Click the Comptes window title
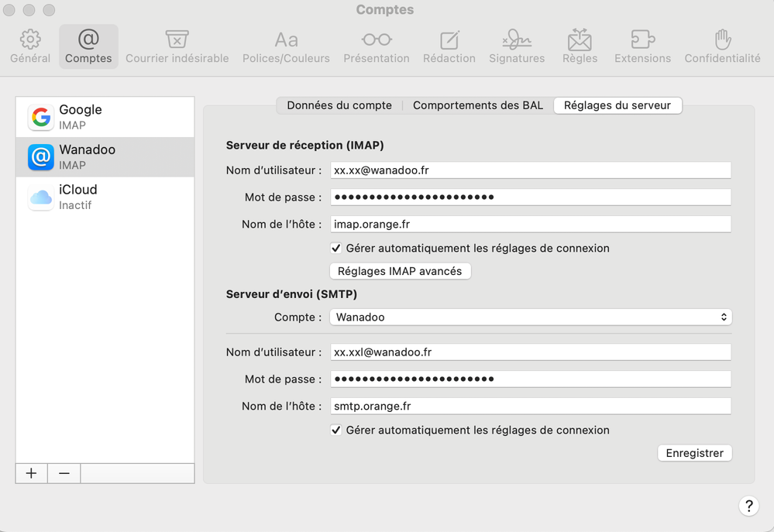Image resolution: width=774 pixels, height=532 pixels. click(x=385, y=10)
